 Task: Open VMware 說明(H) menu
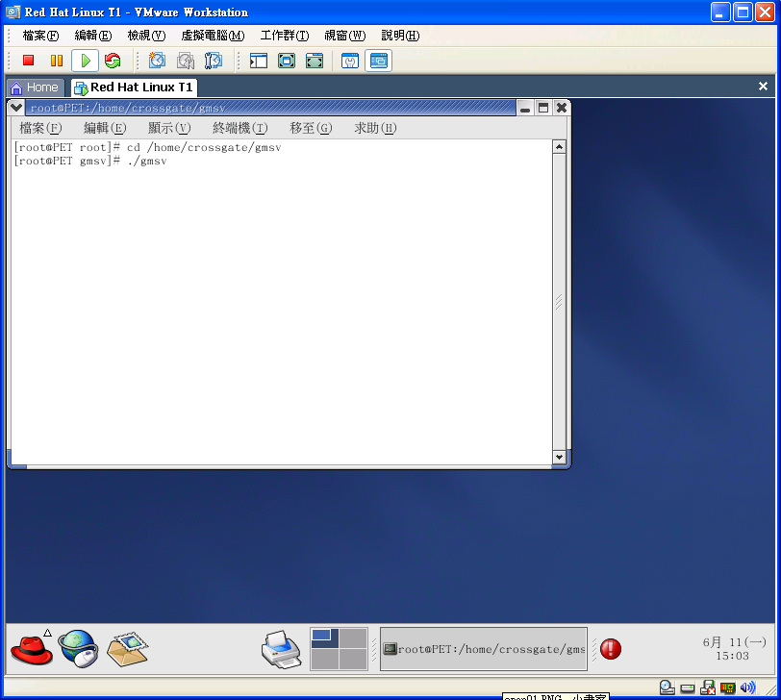click(x=400, y=36)
